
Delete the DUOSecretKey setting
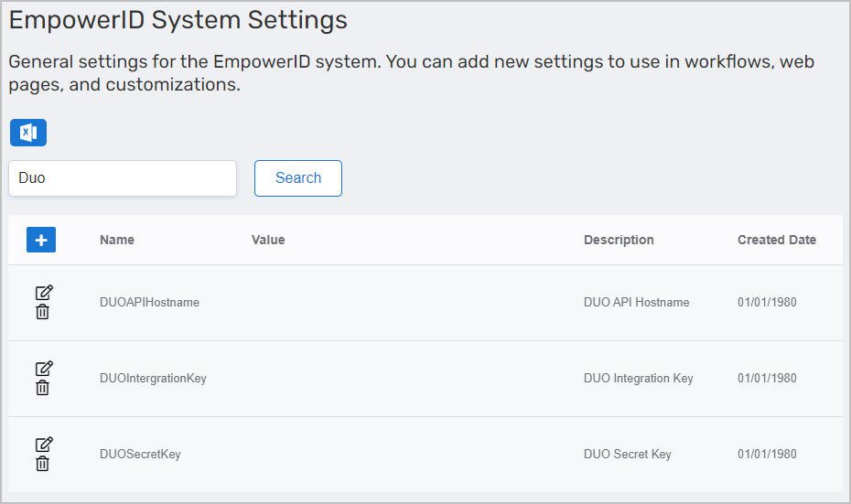(42, 464)
